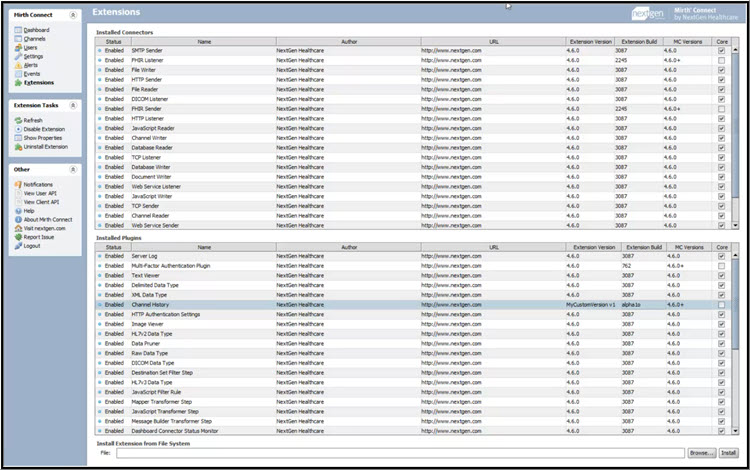Sort connectors by Extension Build header
Screen dimensions: 750x470
[x=639, y=42]
